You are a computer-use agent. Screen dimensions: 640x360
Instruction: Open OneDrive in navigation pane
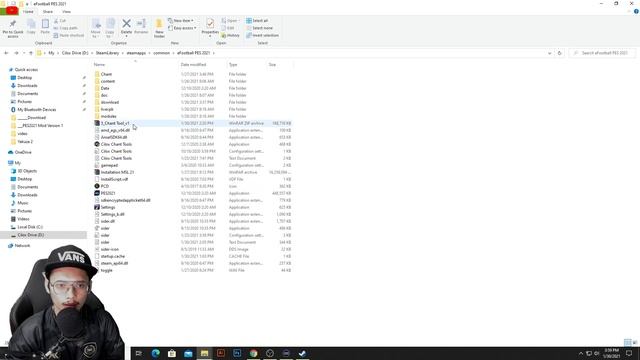(x=23, y=152)
